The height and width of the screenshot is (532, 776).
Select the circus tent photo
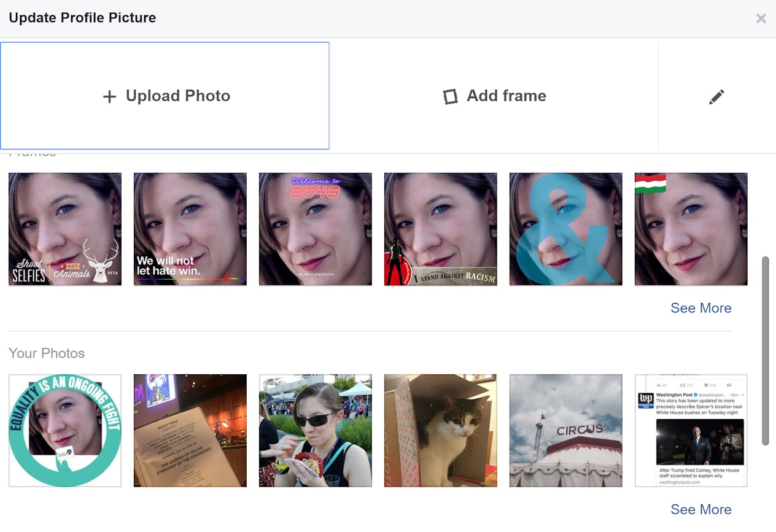tap(565, 430)
